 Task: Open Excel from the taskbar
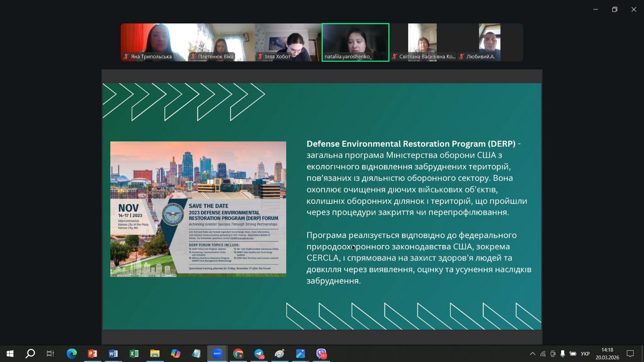coord(134,354)
